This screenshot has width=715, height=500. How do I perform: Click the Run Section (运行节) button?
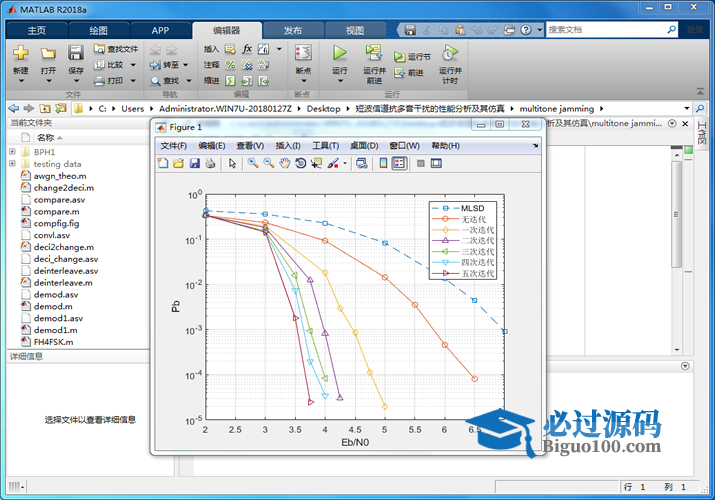click(413, 57)
